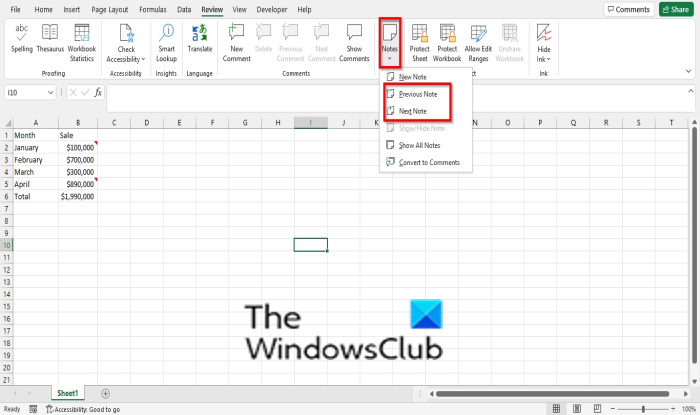Expand the formula bar chevron
This screenshot has width=700, height=415.
click(691, 91)
